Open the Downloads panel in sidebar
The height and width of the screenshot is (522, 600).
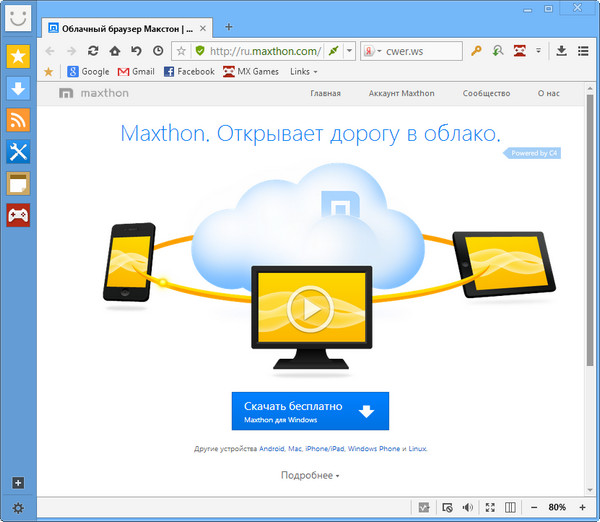pos(18,88)
